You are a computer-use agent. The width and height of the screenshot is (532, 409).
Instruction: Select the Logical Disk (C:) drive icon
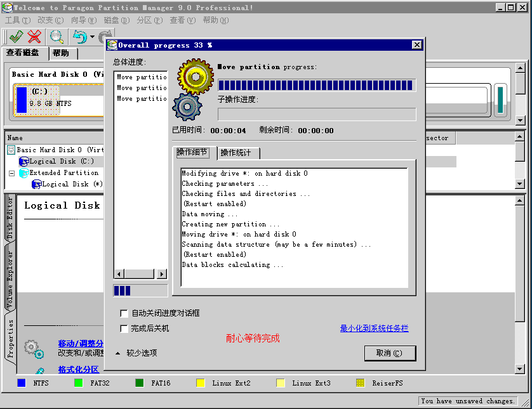click(23, 162)
